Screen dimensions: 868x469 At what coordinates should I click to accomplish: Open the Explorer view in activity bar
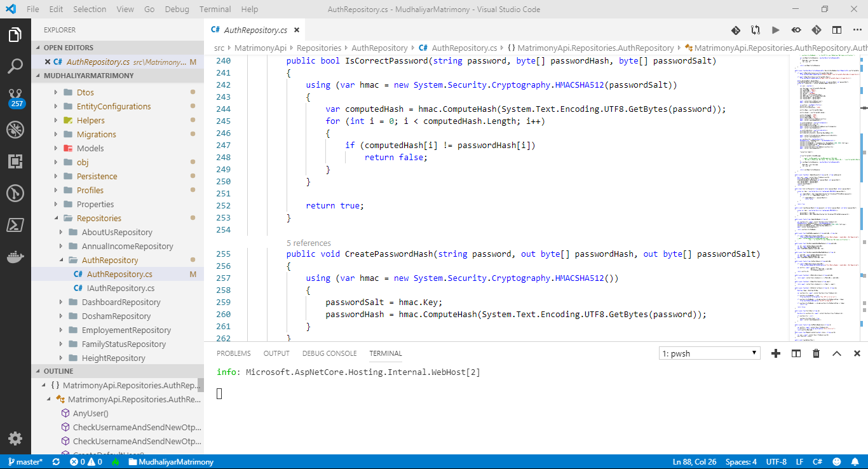pyautogui.click(x=15, y=35)
